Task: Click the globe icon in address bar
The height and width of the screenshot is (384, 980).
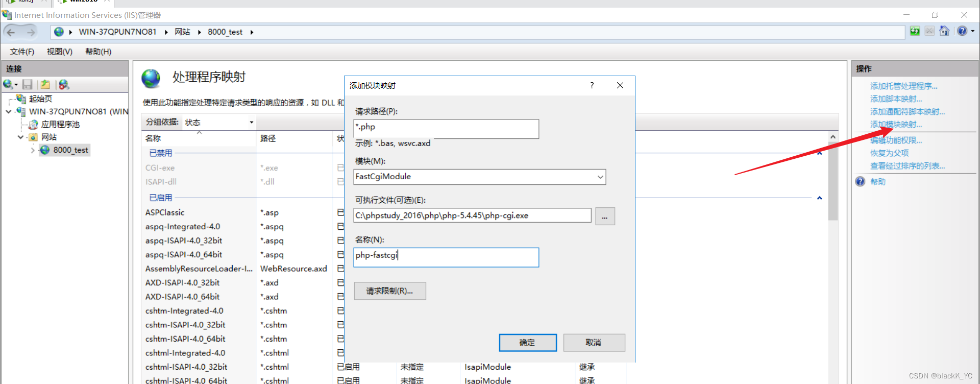Action: click(59, 32)
